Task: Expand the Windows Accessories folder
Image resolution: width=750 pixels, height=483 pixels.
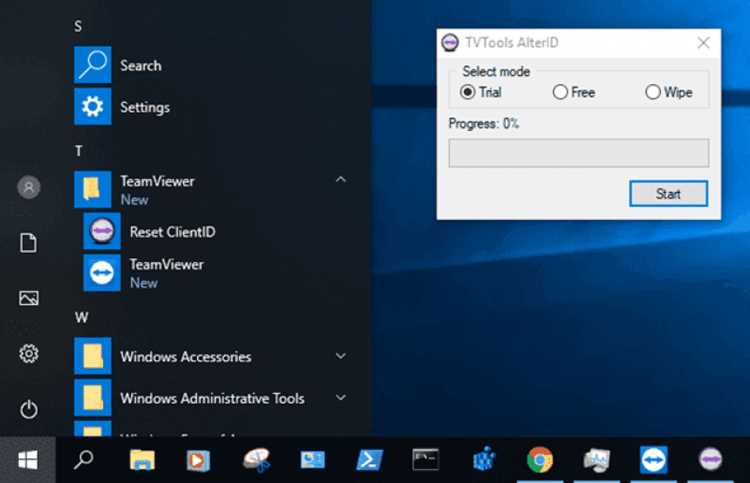Action: point(341,356)
